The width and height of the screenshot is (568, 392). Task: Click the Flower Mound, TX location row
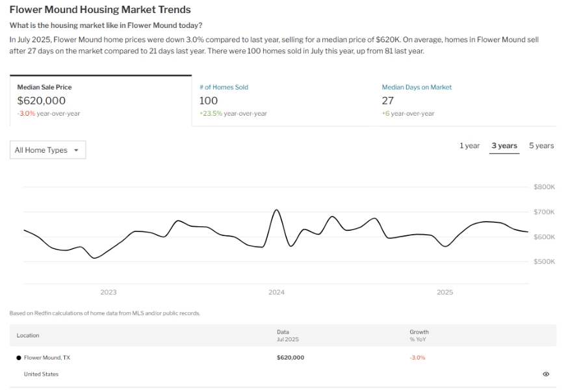pos(47,358)
